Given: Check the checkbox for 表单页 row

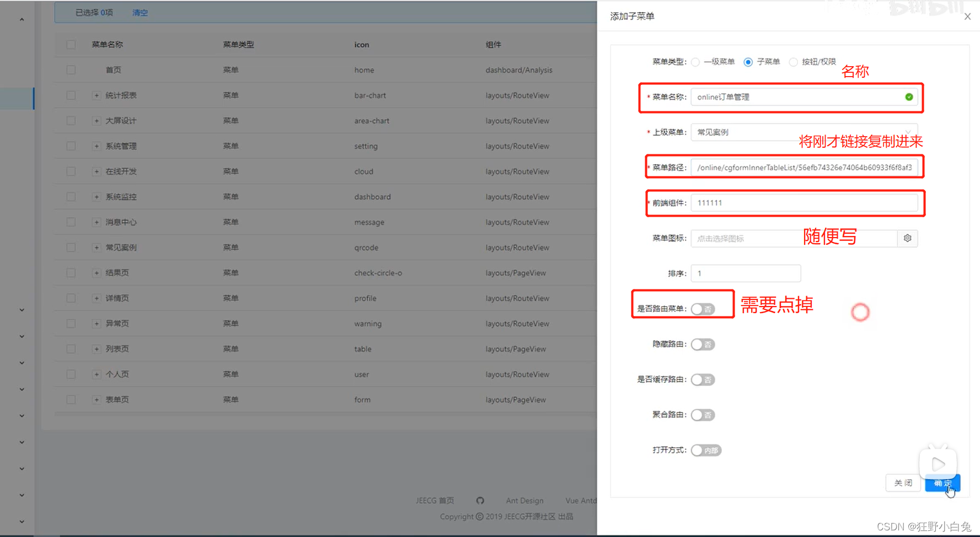Looking at the screenshot, I should click(71, 400).
